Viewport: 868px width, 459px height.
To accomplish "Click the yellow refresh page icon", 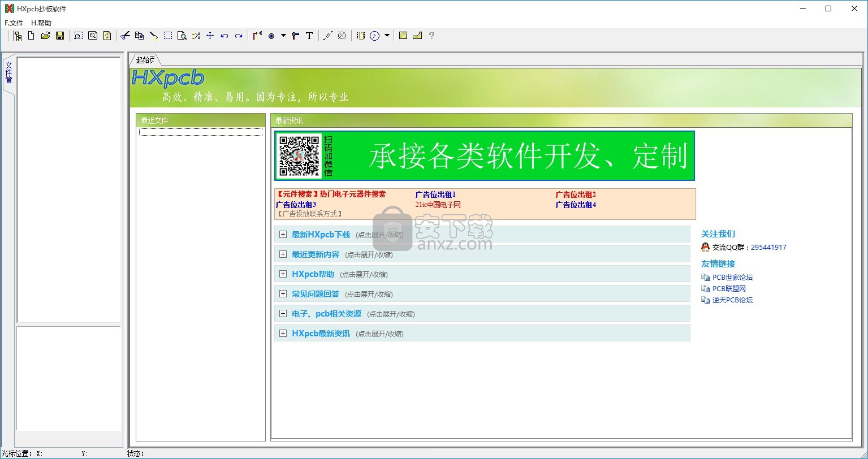I will [x=107, y=36].
